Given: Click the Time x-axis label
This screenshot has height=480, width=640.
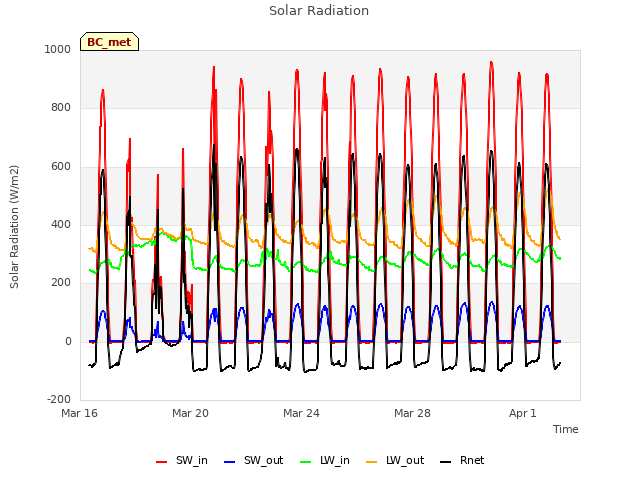Looking at the screenshot, I should [566, 429].
